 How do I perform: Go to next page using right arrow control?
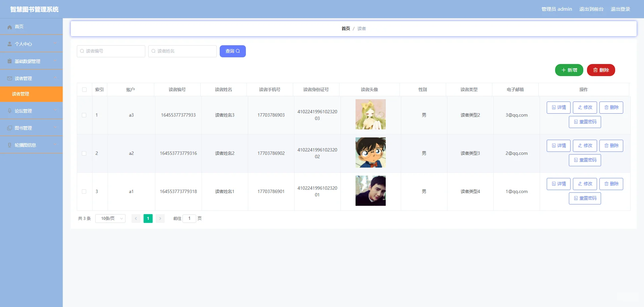pyautogui.click(x=160, y=218)
